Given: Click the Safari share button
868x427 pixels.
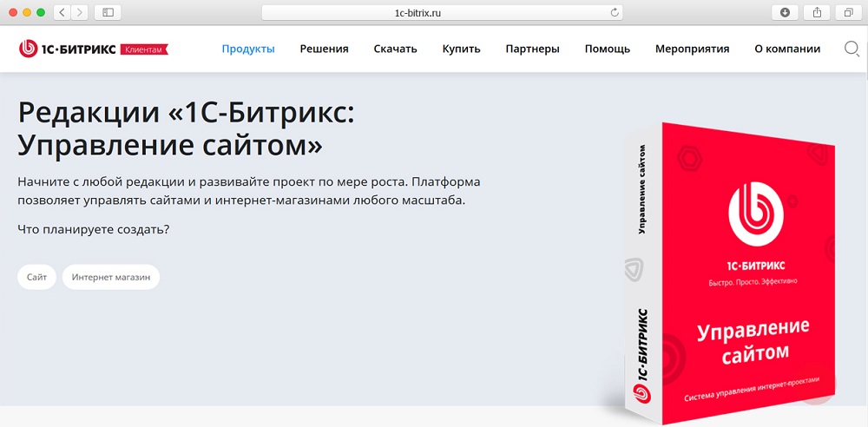Looking at the screenshot, I should (817, 12).
